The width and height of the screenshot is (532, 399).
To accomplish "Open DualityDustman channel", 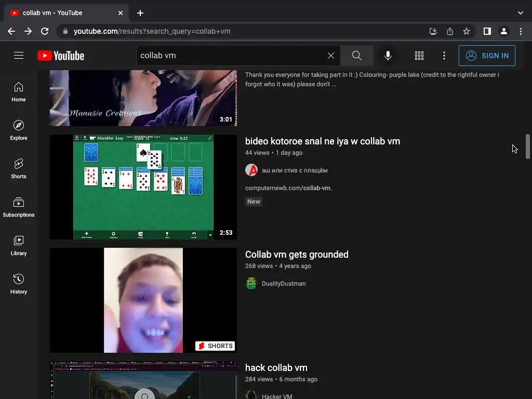I will pos(284,284).
